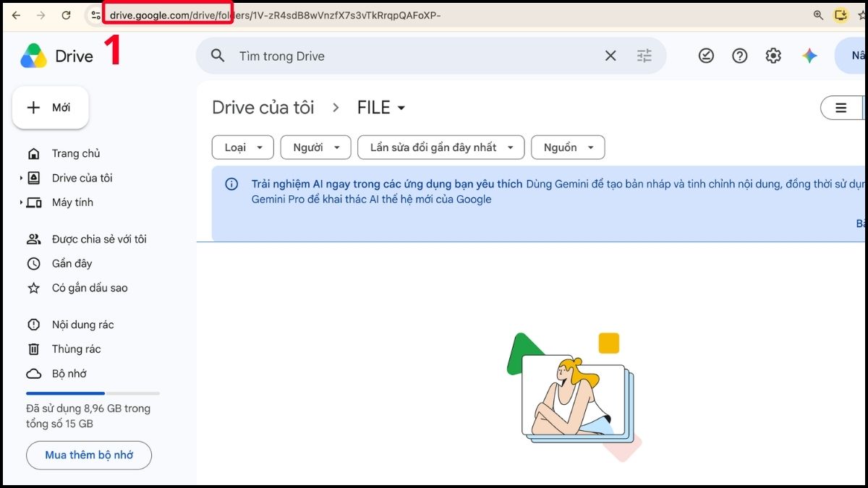Click the browser back arrow
Image resolution: width=868 pixels, height=488 pixels.
16,14
